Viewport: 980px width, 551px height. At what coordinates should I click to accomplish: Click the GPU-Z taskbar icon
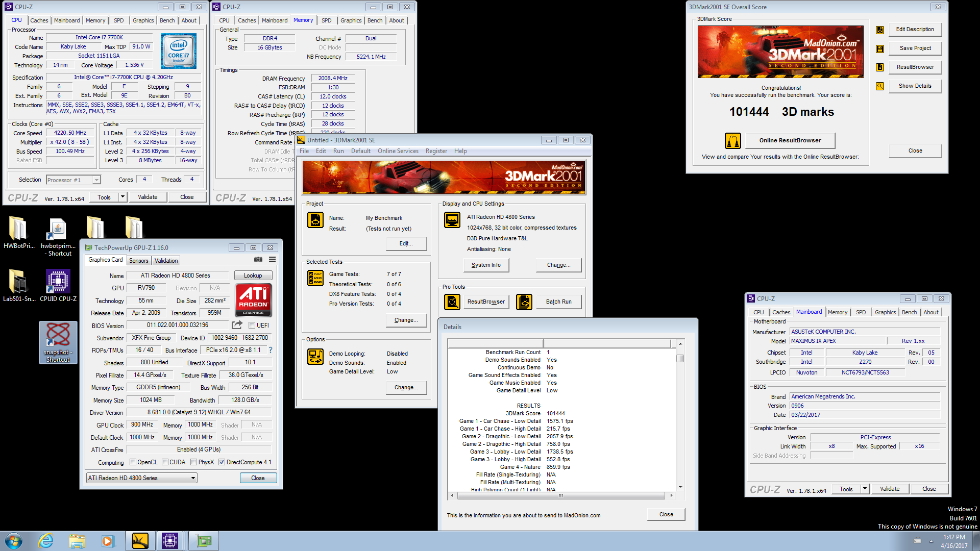(204, 541)
